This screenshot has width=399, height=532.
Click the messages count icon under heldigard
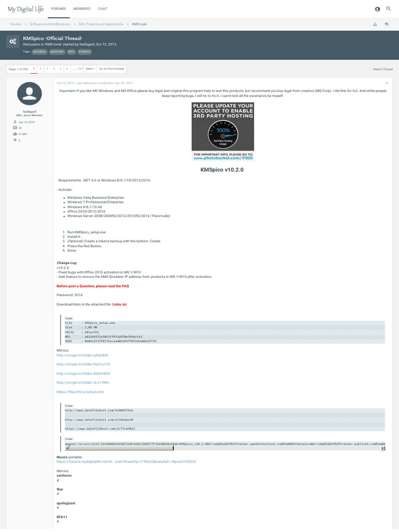click(x=15, y=128)
